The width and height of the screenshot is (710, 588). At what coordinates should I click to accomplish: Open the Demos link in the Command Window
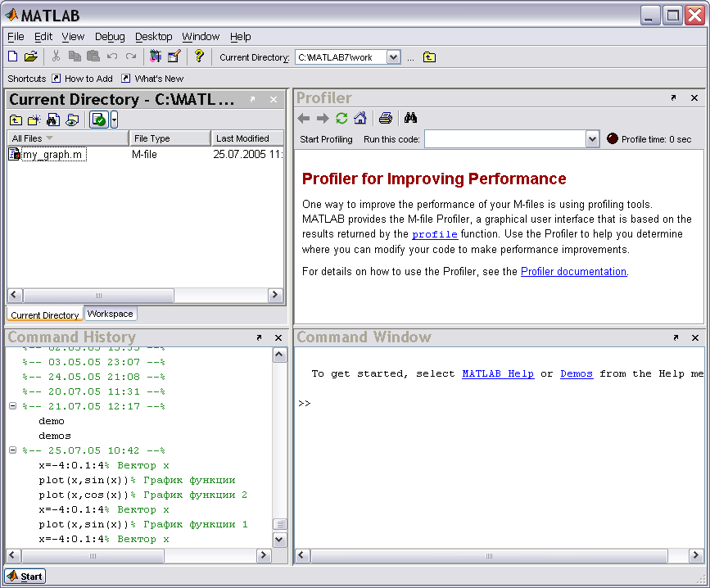(577, 374)
